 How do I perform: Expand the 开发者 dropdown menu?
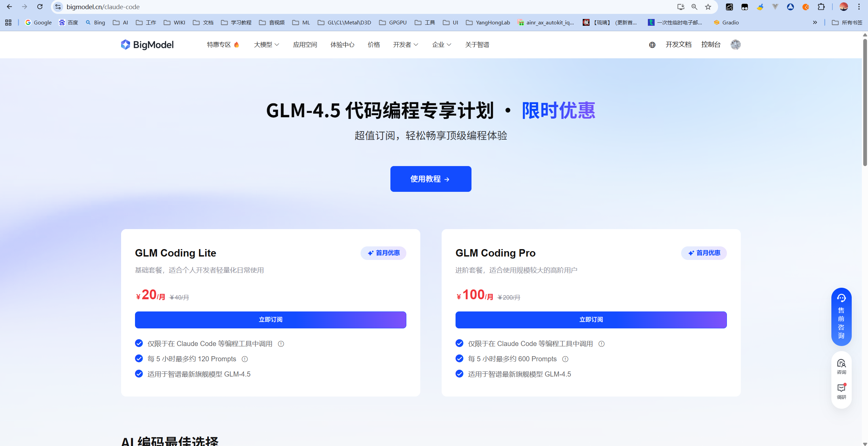point(406,44)
